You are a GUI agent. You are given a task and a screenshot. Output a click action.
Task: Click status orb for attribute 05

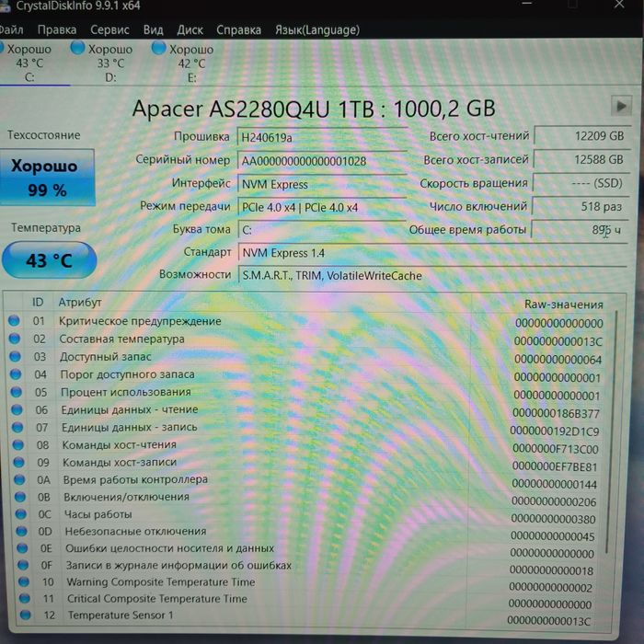(17, 392)
